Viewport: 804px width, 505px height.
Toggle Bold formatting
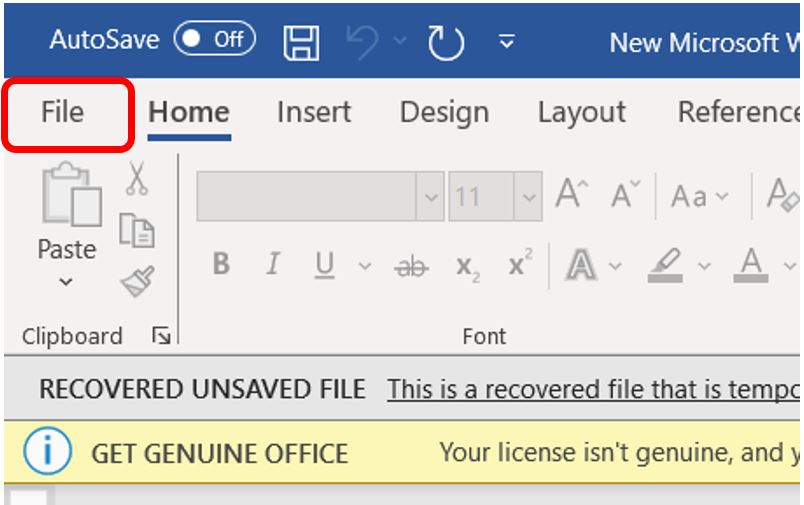[x=221, y=265]
